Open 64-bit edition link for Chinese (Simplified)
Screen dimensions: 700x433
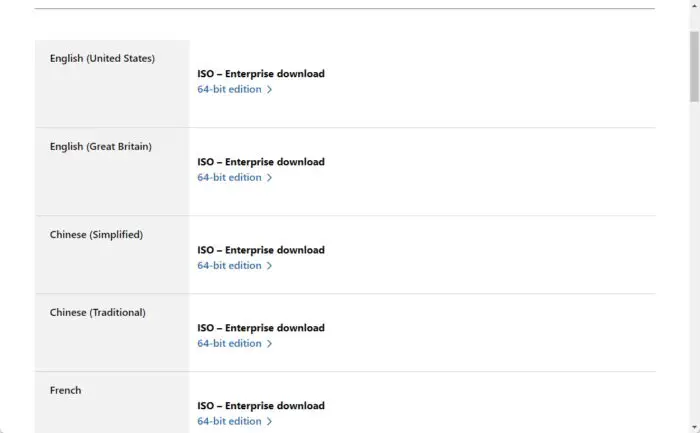(x=229, y=266)
